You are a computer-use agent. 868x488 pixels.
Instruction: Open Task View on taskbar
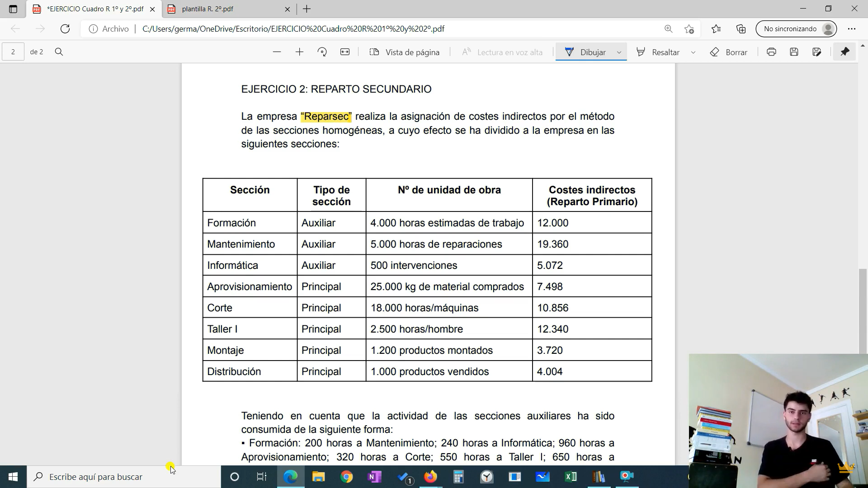pos(261,477)
